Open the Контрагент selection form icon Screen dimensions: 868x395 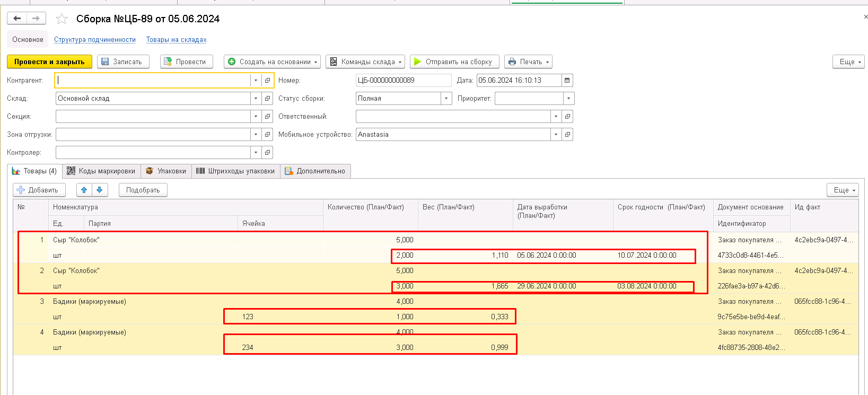pos(268,81)
